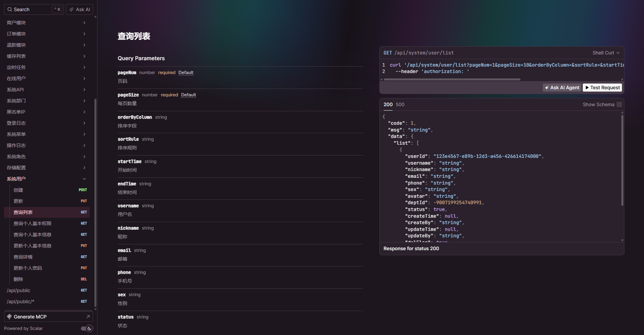Click Default link for pageSize
The height and width of the screenshot is (335, 644).
(188, 95)
